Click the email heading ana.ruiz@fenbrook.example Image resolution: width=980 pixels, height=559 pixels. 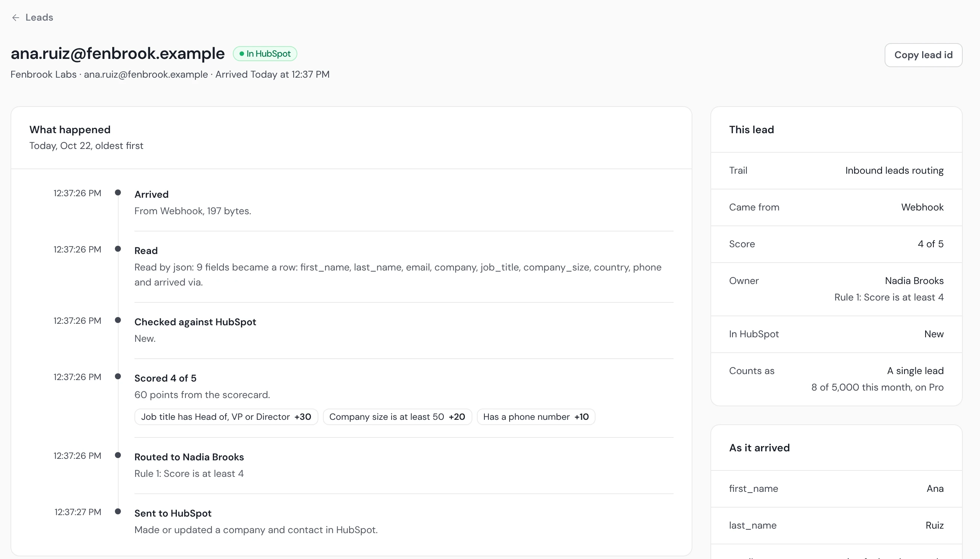pos(118,53)
